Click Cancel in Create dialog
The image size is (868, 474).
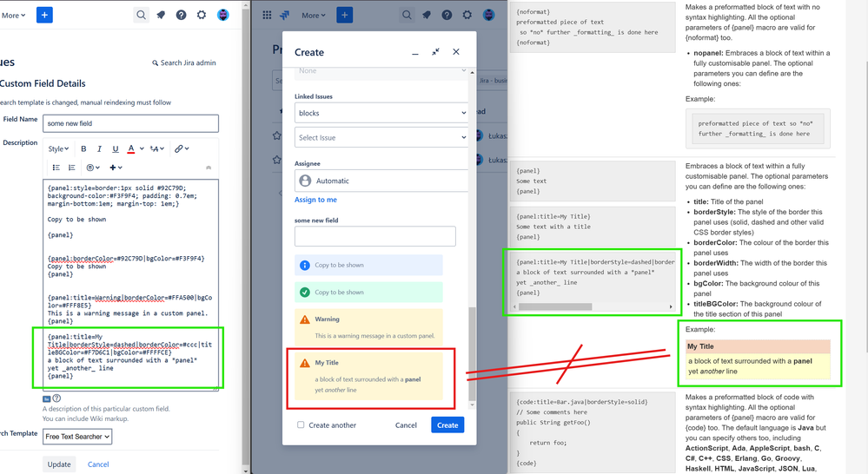point(406,425)
